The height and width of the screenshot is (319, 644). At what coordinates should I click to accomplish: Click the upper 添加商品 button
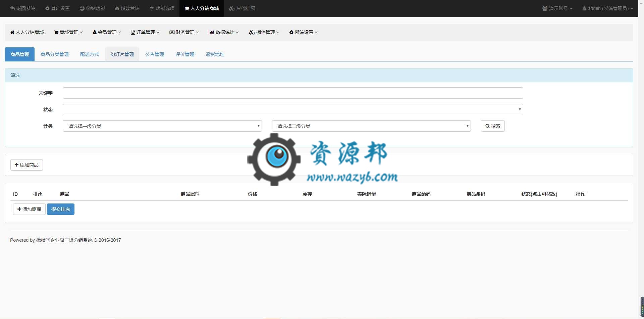tap(26, 165)
